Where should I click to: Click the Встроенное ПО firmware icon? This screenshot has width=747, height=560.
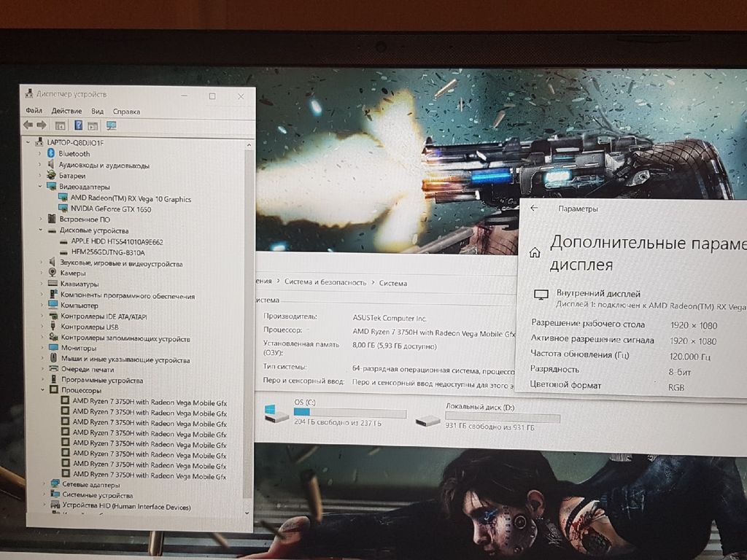tap(52, 219)
